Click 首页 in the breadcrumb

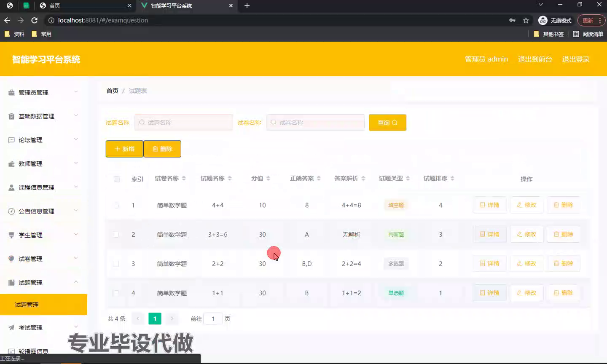113,91
